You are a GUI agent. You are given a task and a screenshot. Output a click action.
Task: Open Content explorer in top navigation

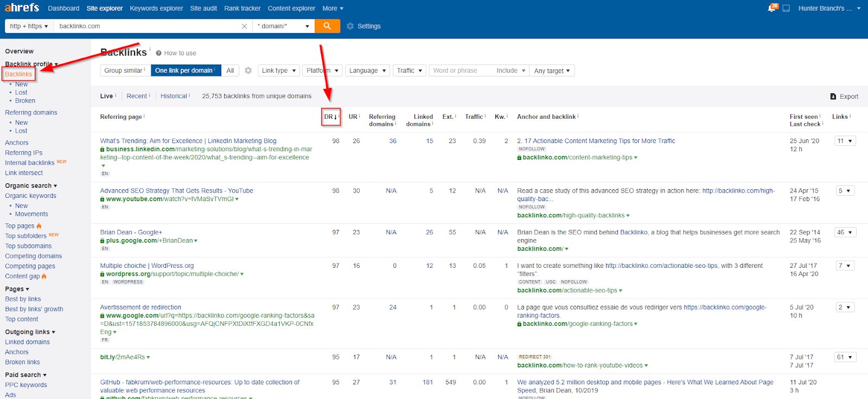291,8
